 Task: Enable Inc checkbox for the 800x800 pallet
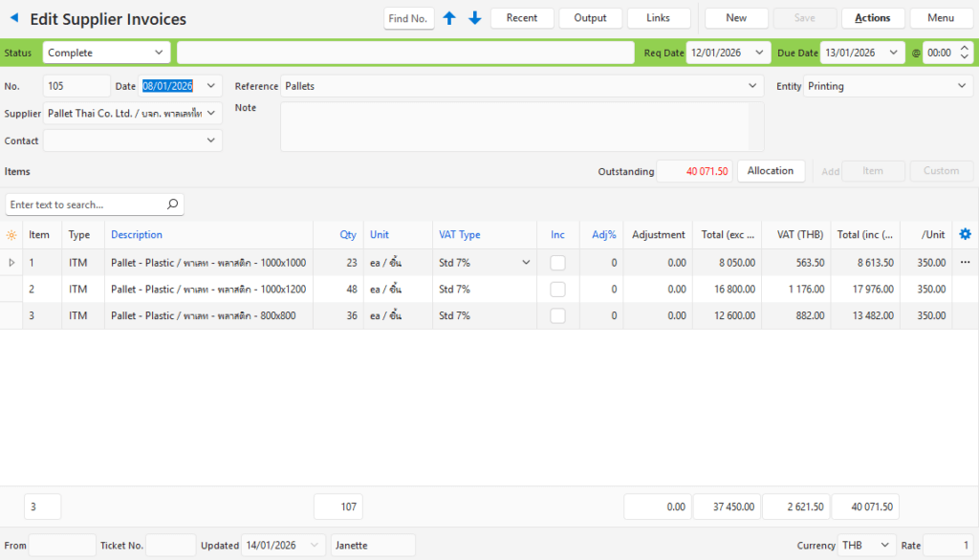pyautogui.click(x=557, y=316)
